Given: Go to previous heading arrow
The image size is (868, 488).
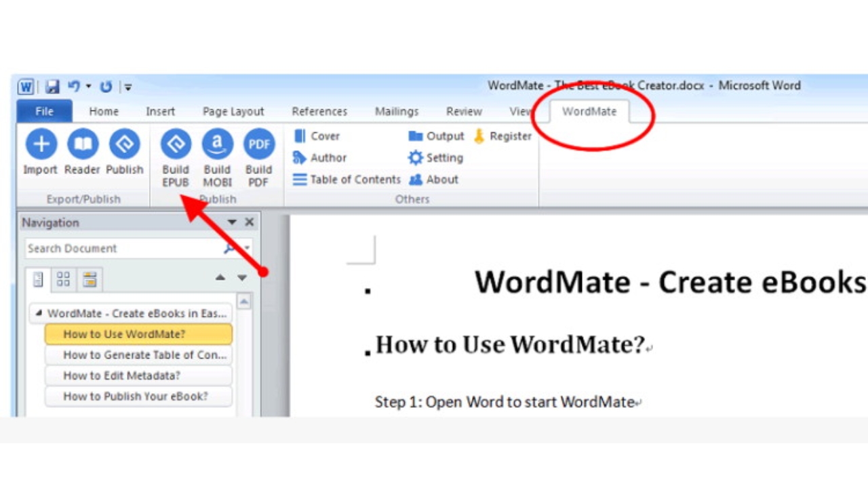Looking at the screenshot, I should click(220, 278).
